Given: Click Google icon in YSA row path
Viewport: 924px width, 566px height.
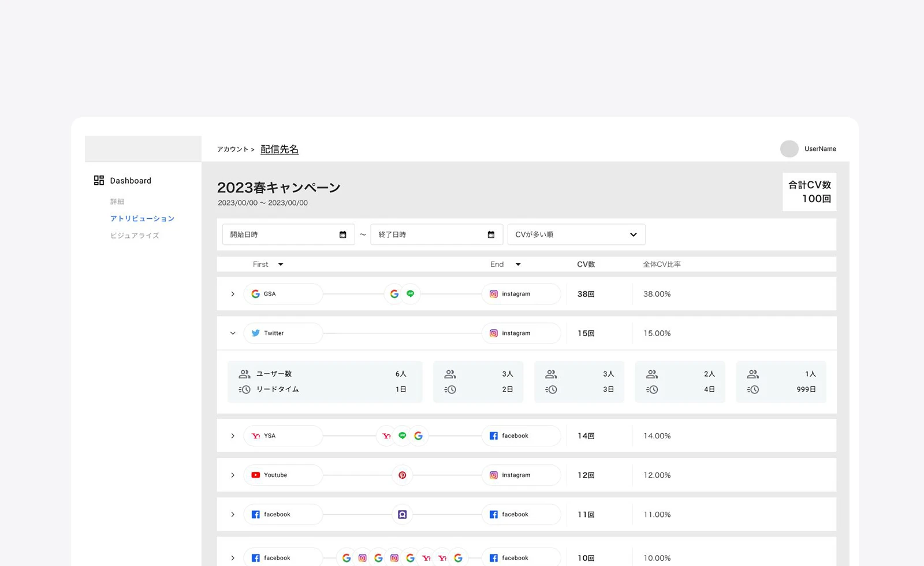Looking at the screenshot, I should coord(418,436).
